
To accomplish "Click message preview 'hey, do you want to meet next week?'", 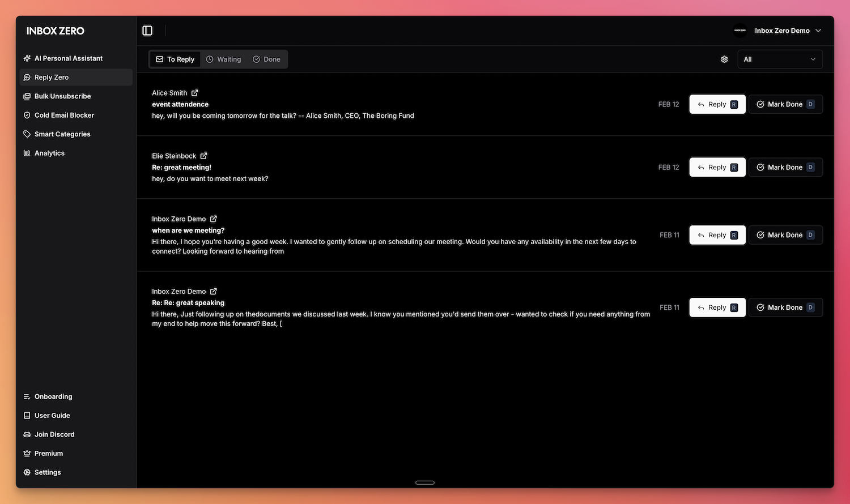I will [210, 178].
